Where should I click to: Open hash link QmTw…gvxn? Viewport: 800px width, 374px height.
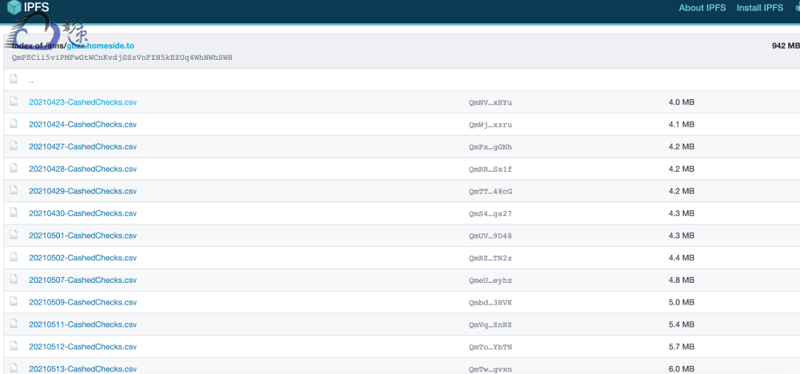pyautogui.click(x=490, y=369)
